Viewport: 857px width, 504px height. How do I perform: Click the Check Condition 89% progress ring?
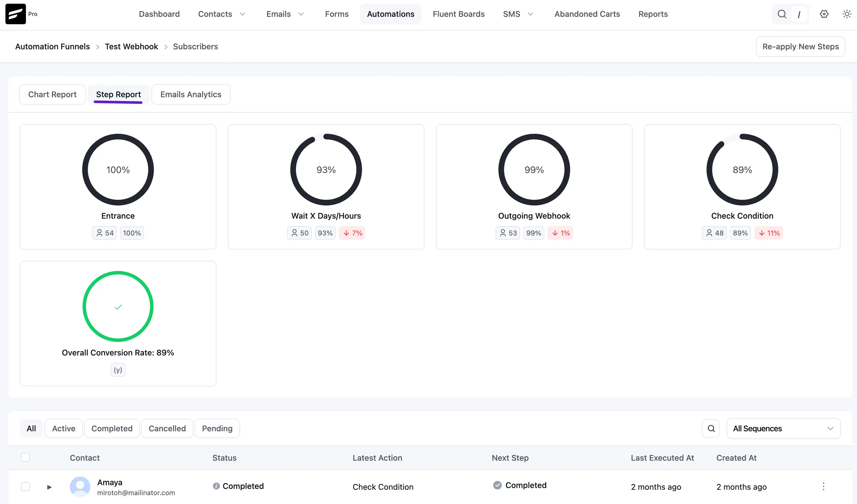click(x=742, y=169)
